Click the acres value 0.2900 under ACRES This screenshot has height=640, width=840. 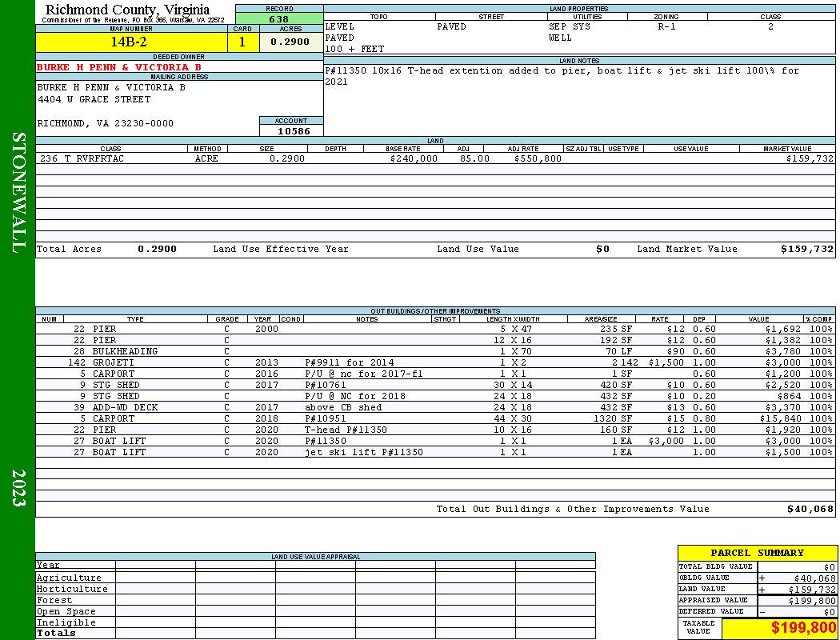coord(290,42)
